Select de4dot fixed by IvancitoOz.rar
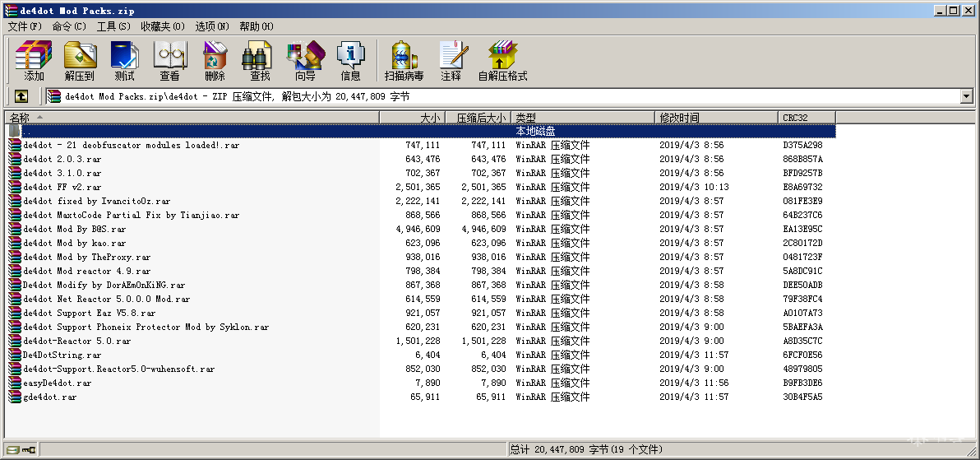Screen dimensions: 980x460 (x=97, y=201)
